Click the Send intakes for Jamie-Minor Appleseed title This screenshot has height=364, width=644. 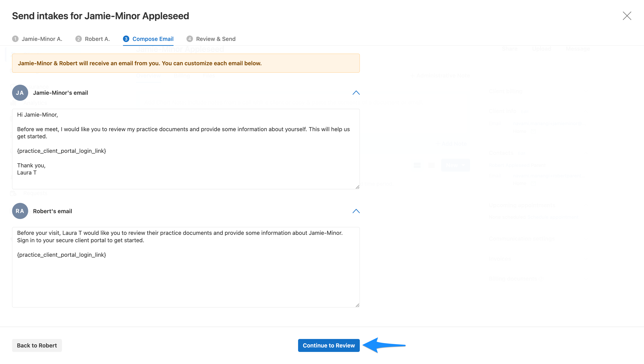pyautogui.click(x=101, y=16)
